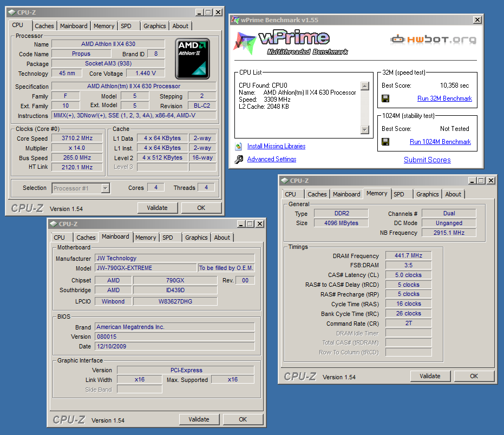Click the hwbot.org logo in wPrime
This screenshot has height=435, width=504.
coord(433,39)
